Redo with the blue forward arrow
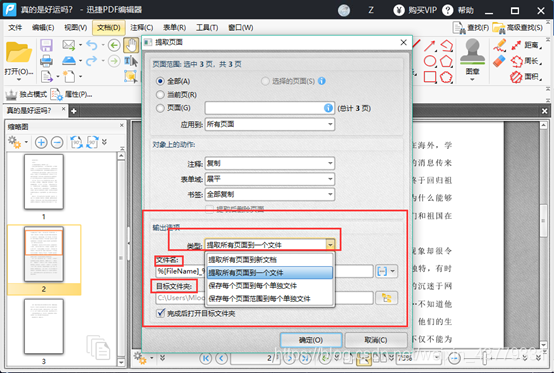 tap(92, 61)
